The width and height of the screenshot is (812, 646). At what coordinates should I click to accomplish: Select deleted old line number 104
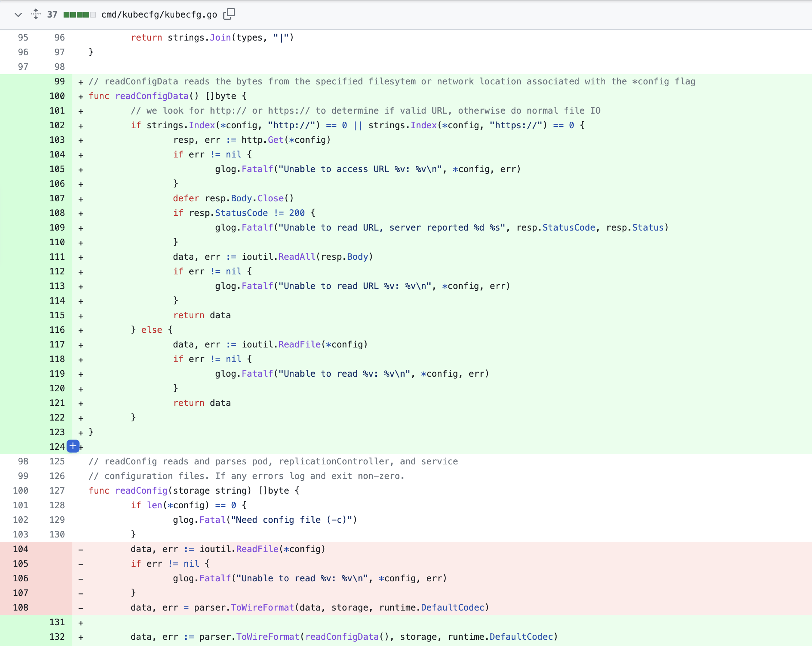point(20,549)
